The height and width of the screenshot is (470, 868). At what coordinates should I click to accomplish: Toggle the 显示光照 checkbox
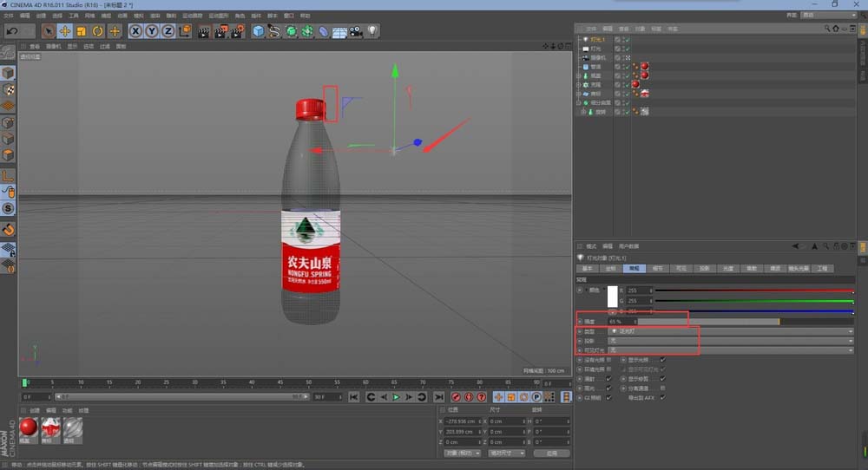click(x=662, y=359)
